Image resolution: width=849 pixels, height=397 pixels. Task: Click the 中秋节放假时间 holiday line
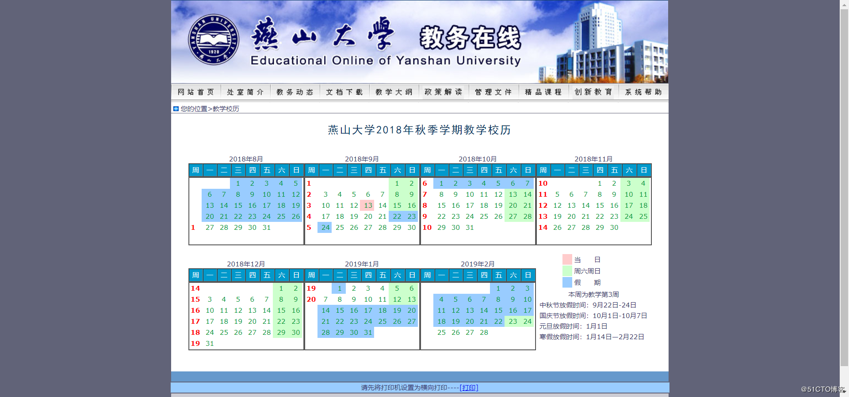point(588,305)
